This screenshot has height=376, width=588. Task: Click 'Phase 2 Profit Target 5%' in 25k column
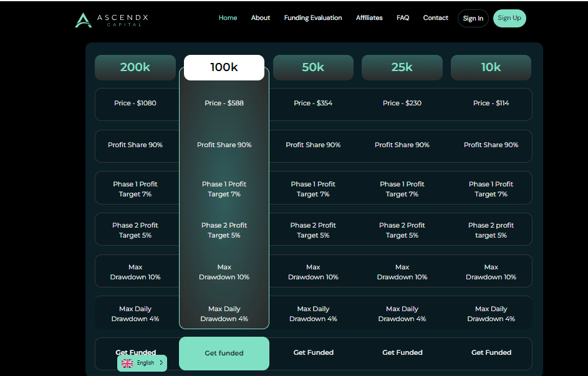(402, 230)
